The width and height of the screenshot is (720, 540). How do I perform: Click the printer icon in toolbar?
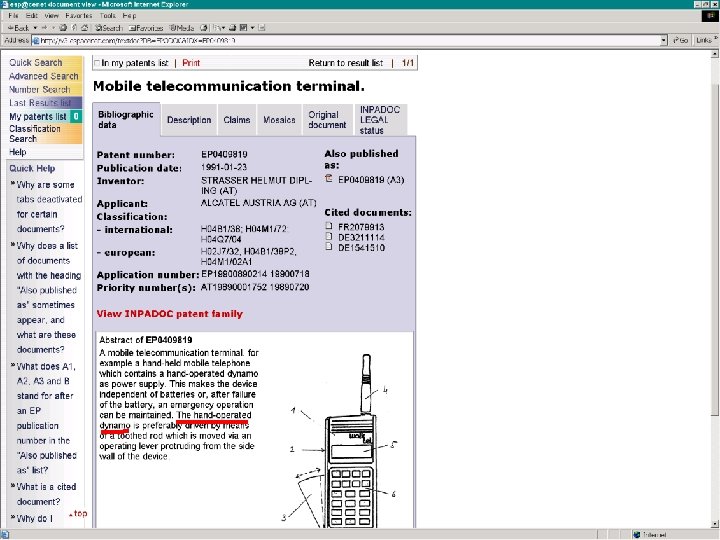(233, 28)
